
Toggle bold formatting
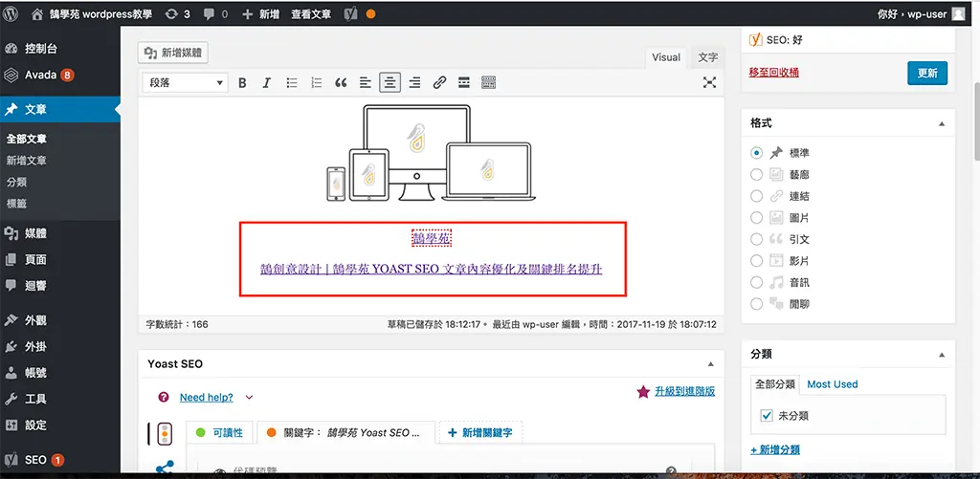[242, 82]
